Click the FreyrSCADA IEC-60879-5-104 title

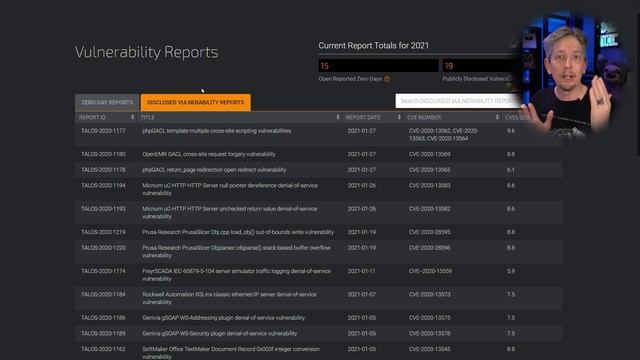pos(236,275)
